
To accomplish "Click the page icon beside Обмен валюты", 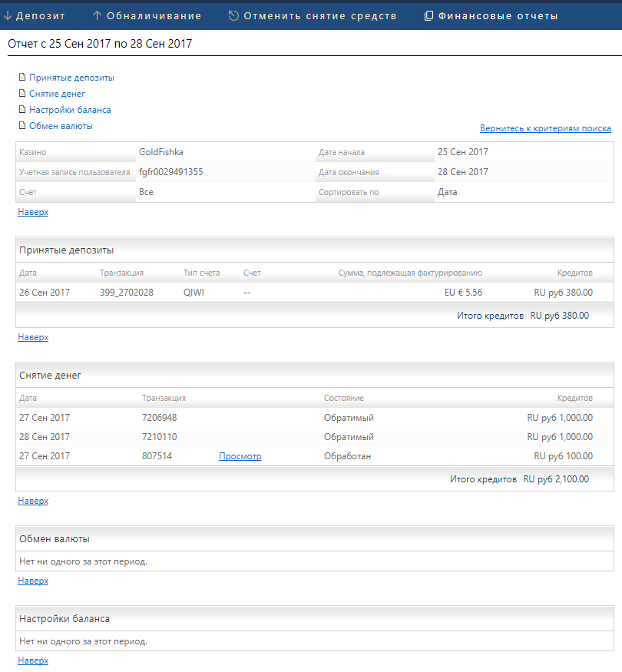I will (x=22, y=126).
